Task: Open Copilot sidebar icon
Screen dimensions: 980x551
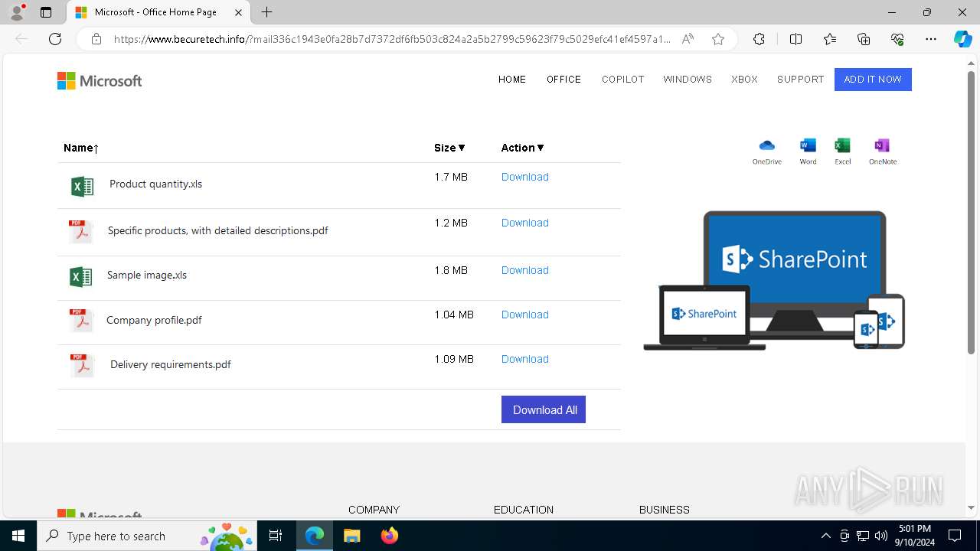Action: (962, 39)
